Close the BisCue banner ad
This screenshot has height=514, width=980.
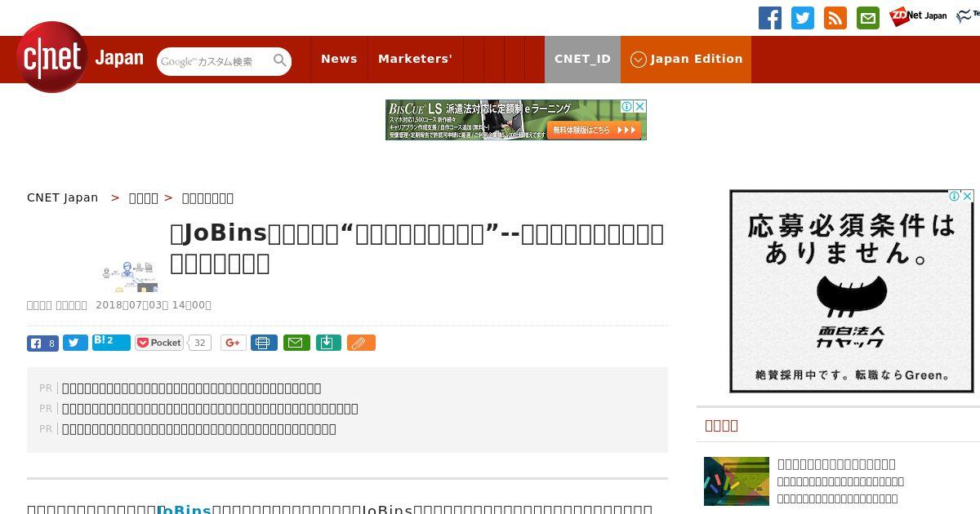[x=640, y=106]
